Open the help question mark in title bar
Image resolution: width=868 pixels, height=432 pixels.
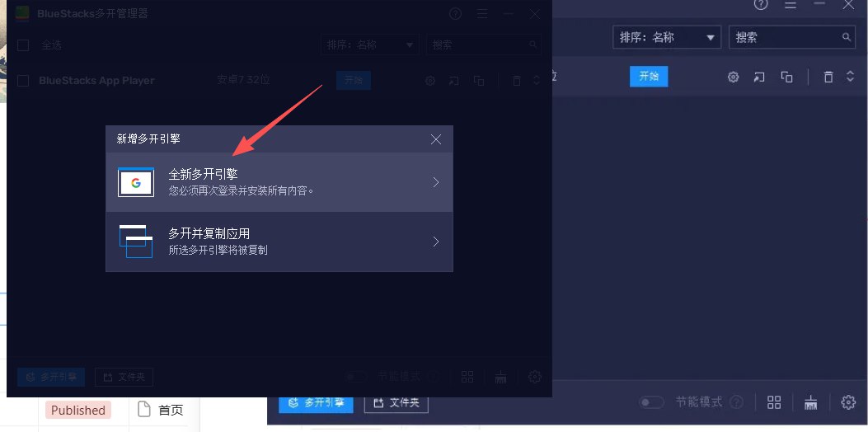tap(761, 5)
